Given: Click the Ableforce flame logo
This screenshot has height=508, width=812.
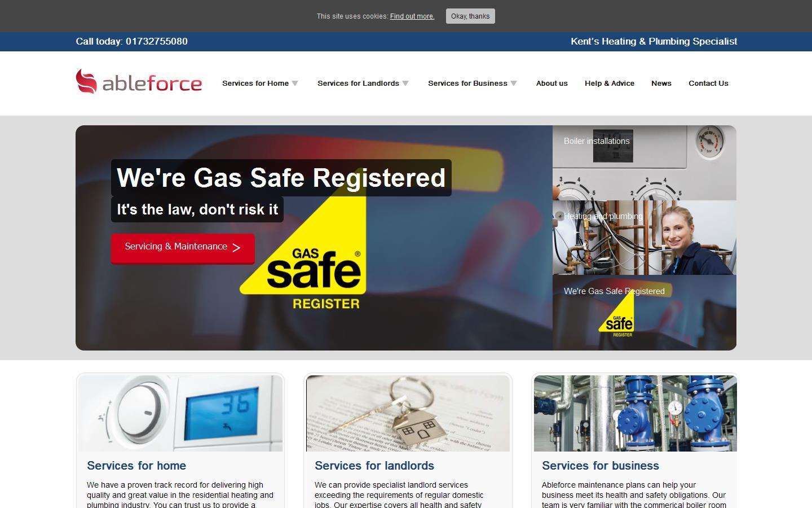Looking at the screenshot, I should tap(86, 81).
